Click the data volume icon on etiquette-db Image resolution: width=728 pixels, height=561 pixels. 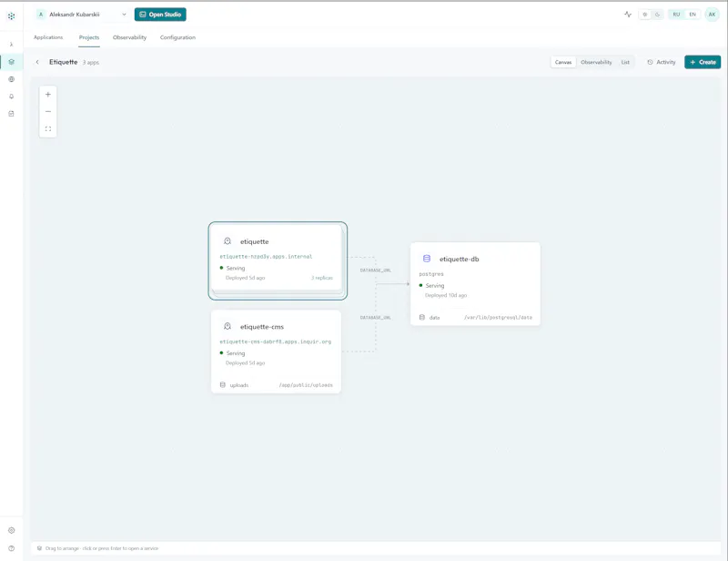tap(422, 318)
